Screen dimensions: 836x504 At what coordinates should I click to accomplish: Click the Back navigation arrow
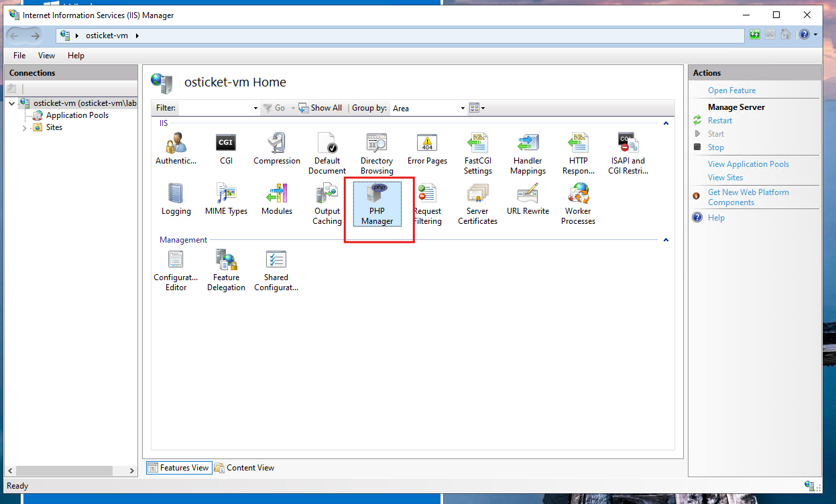pyautogui.click(x=15, y=36)
